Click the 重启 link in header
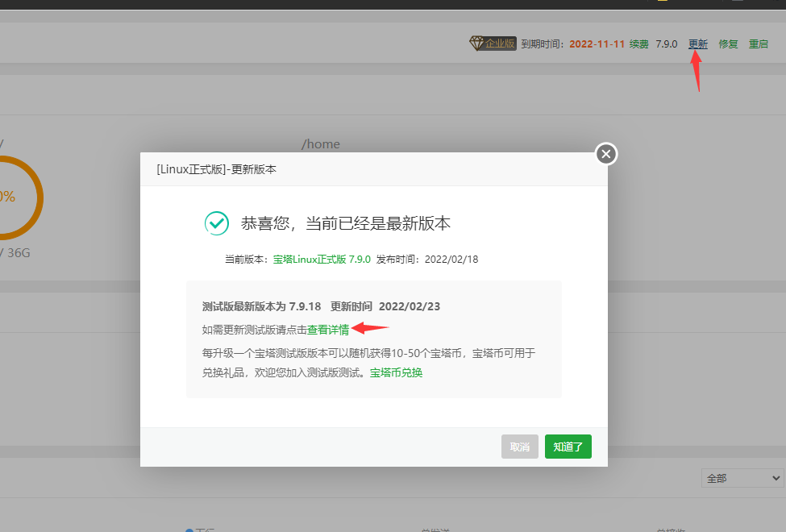The image size is (786, 532). tap(759, 44)
